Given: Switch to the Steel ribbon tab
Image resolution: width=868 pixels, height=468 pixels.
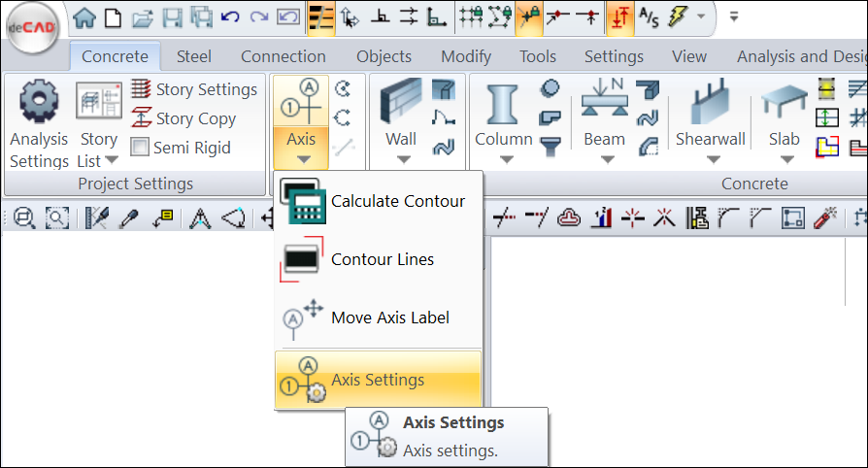Looking at the screenshot, I should coord(194,56).
